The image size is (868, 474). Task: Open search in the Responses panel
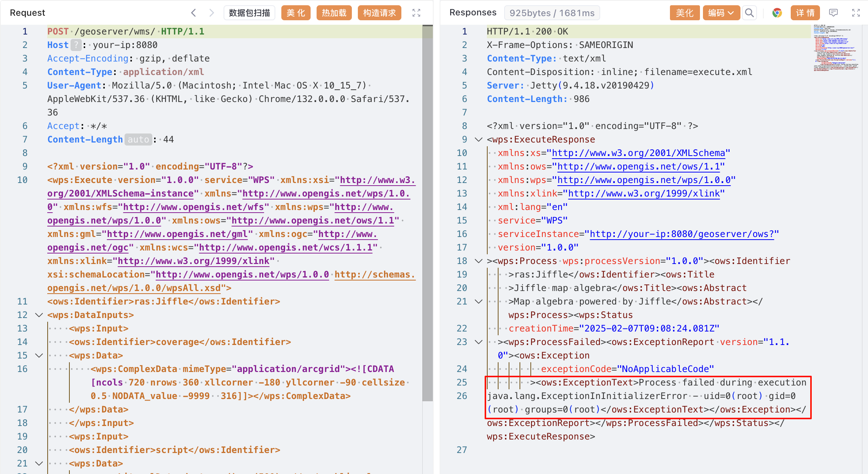point(749,13)
